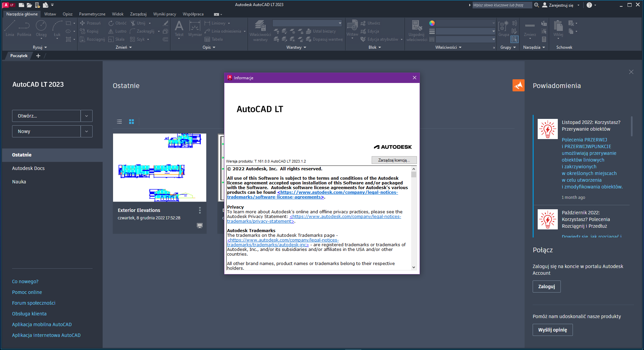Click the keyword search input field
644x350 pixels.
pos(502,5)
